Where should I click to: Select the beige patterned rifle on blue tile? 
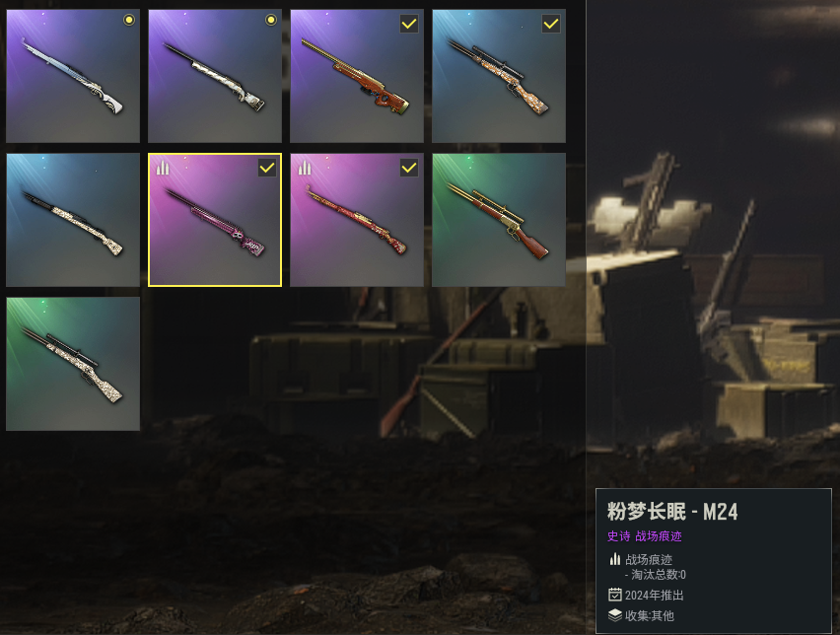coord(73,220)
